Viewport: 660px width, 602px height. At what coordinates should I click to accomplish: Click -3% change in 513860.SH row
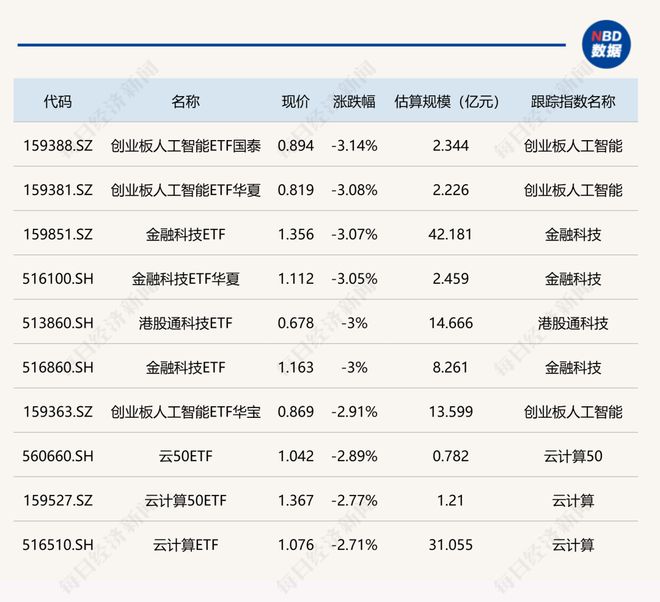(354, 323)
